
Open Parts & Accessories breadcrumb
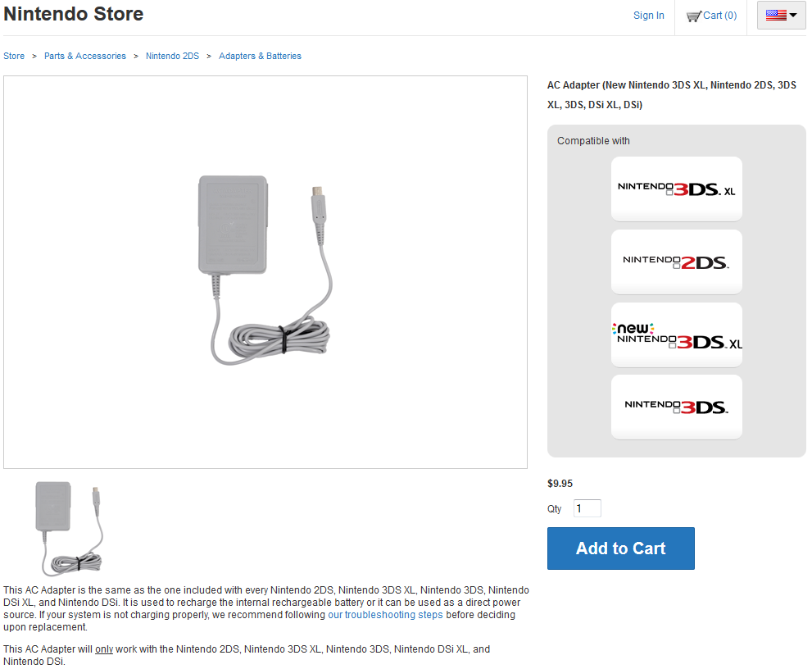[85, 56]
